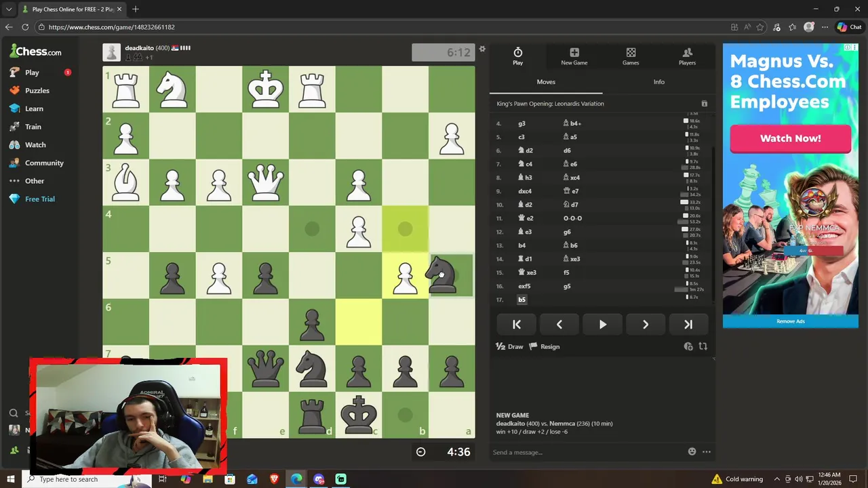Open chat options three-dot menu
Viewport: 868px width, 488px height.
(707, 451)
